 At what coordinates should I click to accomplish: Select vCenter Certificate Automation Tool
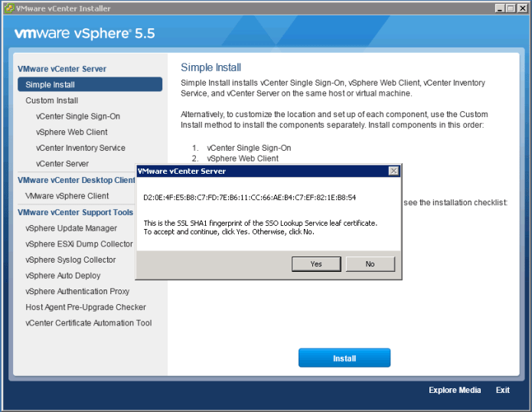(x=88, y=323)
